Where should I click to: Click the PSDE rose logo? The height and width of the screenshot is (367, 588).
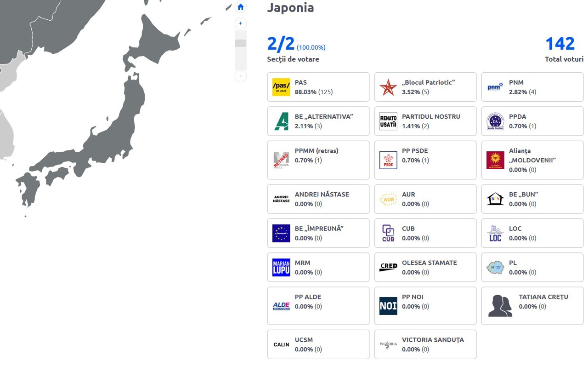point(388,160)
